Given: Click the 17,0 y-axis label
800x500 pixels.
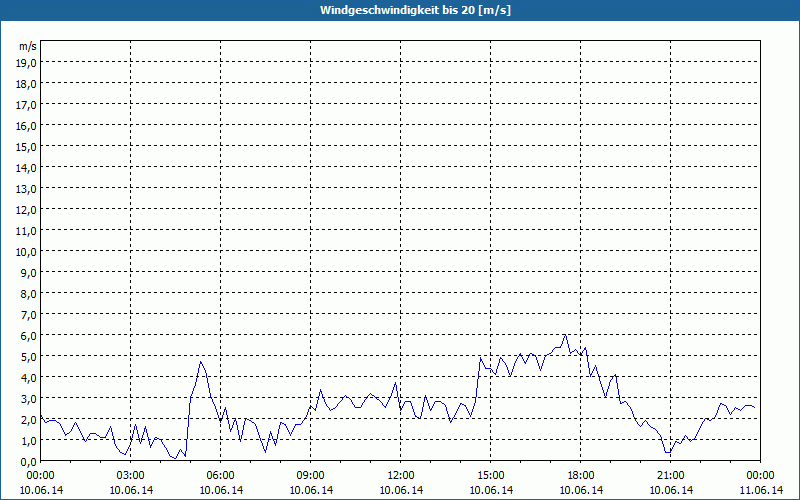Looking at the screenshot, I should 28,105.
